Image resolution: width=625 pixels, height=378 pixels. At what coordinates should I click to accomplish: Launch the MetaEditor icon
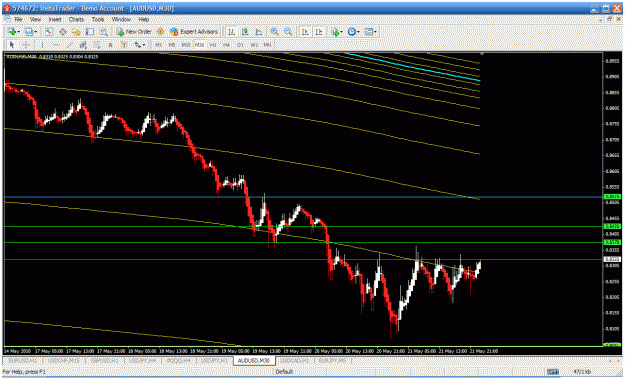[x=160, y=32]
